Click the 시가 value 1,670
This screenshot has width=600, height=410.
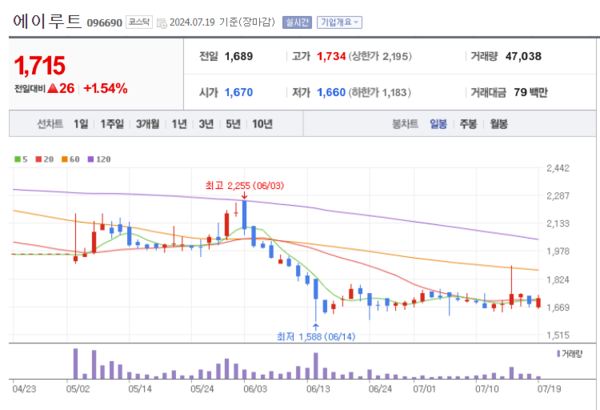238,92
